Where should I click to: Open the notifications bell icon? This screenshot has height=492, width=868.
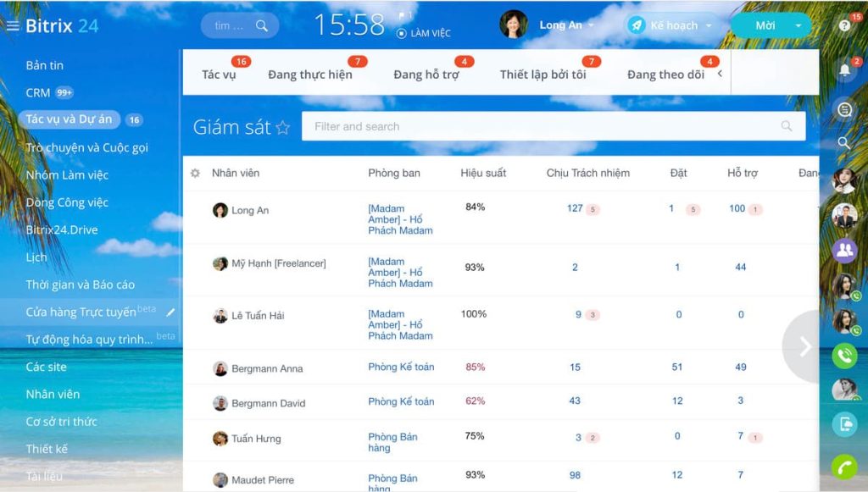845,69
